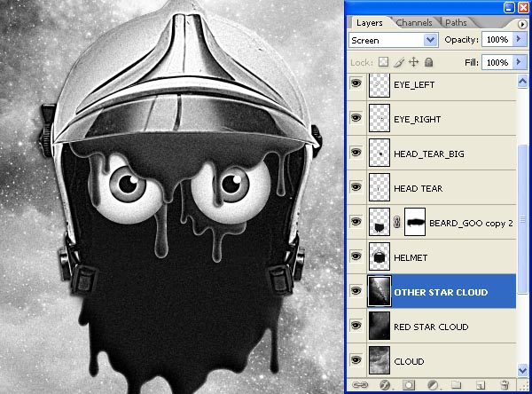
Task: Click the lock position move icon
Action: 413,62
